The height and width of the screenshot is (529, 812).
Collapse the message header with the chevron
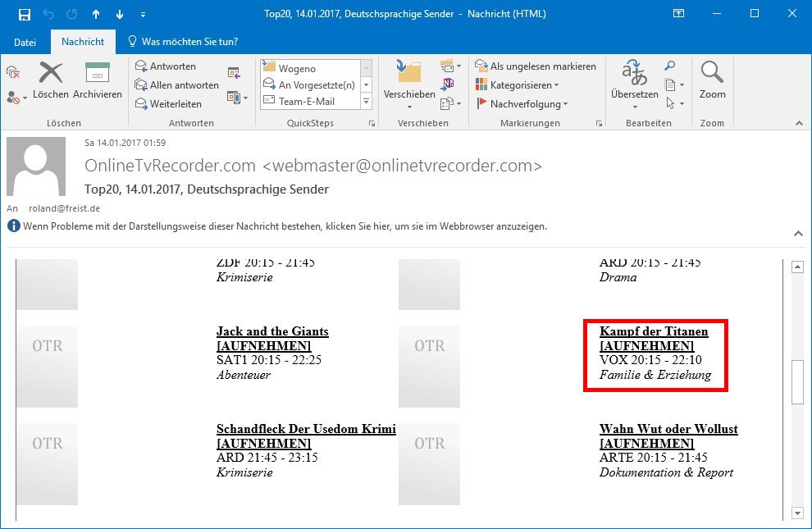coord(798,234)
